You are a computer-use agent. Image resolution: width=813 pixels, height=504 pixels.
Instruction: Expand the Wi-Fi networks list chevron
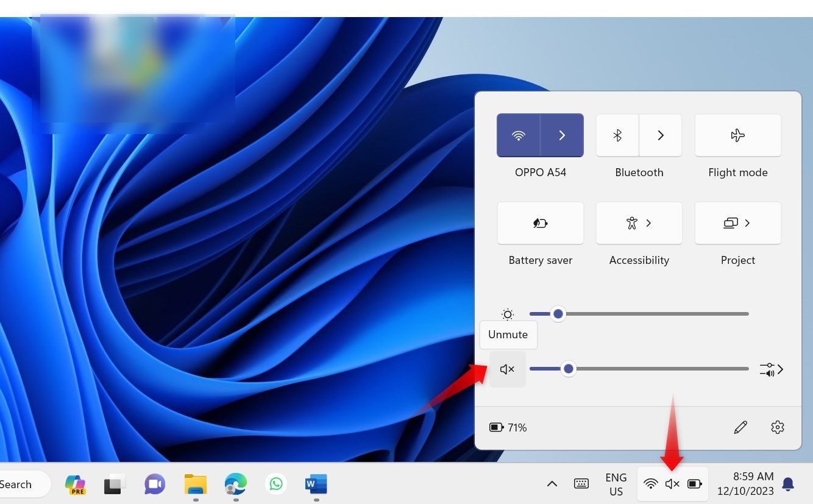pos(562,135)
